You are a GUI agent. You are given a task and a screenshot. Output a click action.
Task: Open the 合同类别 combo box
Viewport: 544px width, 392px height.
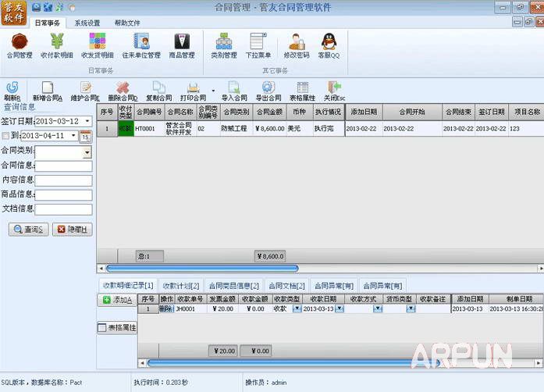87,152
